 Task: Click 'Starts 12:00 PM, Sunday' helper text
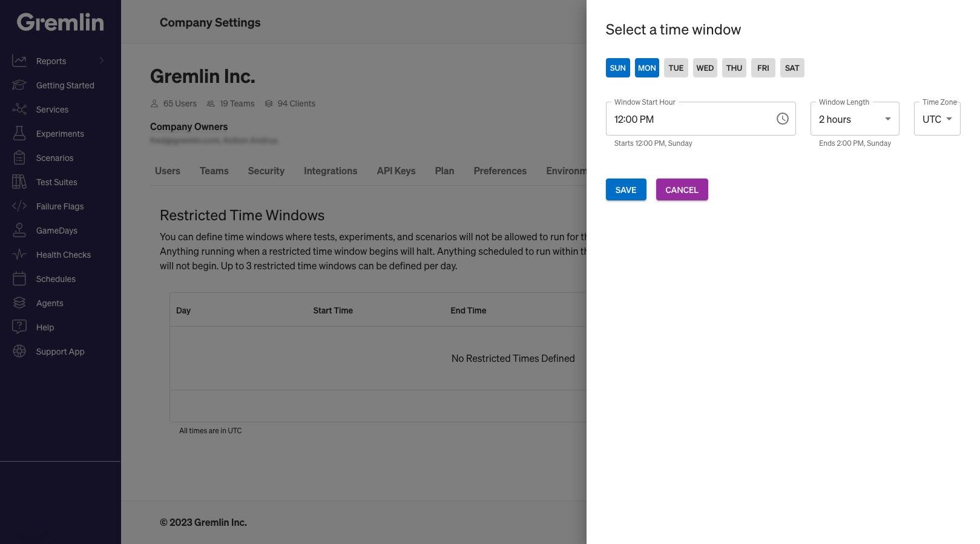pos(653,143)
